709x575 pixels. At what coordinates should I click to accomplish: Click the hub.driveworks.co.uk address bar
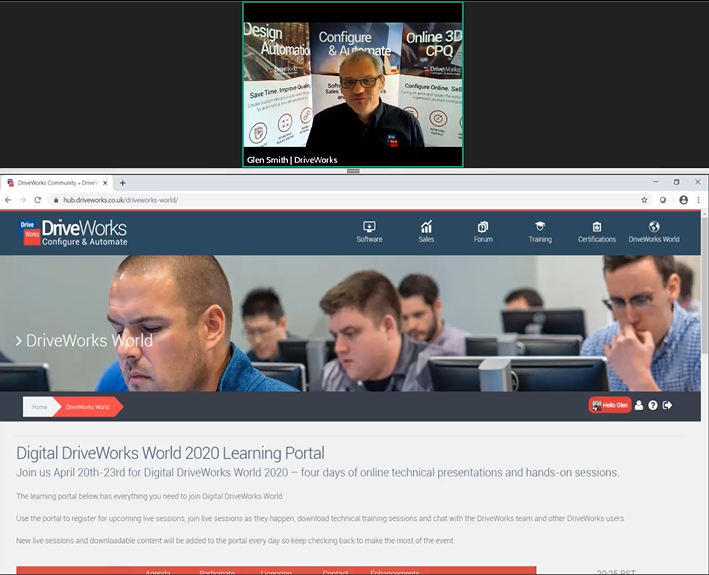(x=344, y=200)
